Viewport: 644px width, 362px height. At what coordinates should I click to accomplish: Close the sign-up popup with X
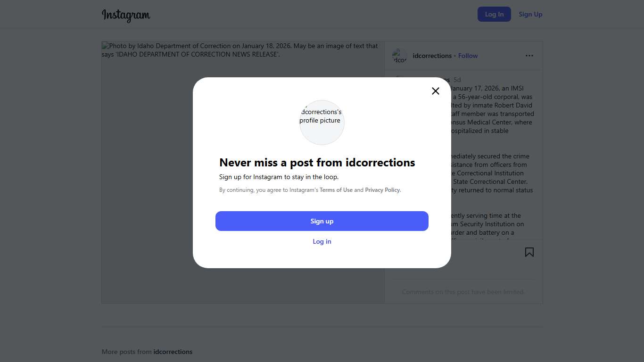(436, 91)
